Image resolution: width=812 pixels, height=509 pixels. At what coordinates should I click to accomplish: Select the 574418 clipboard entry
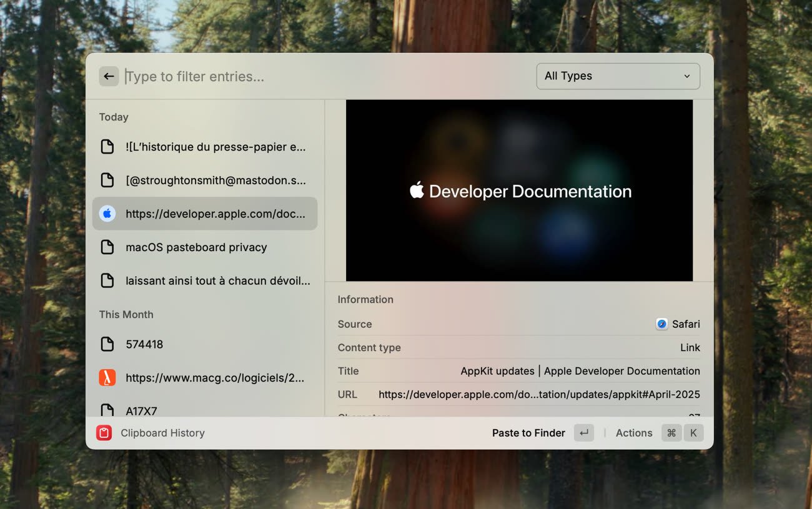205,344
